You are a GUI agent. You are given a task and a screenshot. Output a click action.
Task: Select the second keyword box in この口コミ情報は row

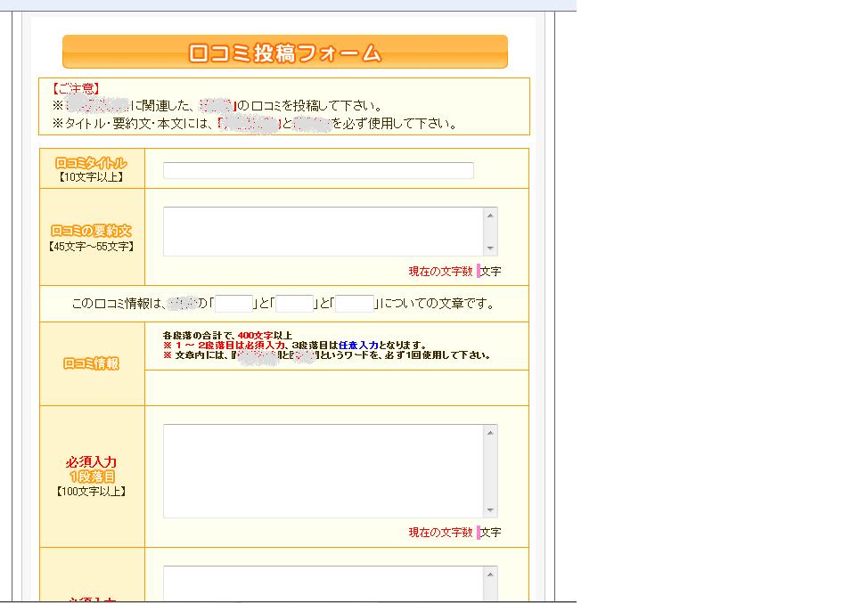(x=295, y=304)
